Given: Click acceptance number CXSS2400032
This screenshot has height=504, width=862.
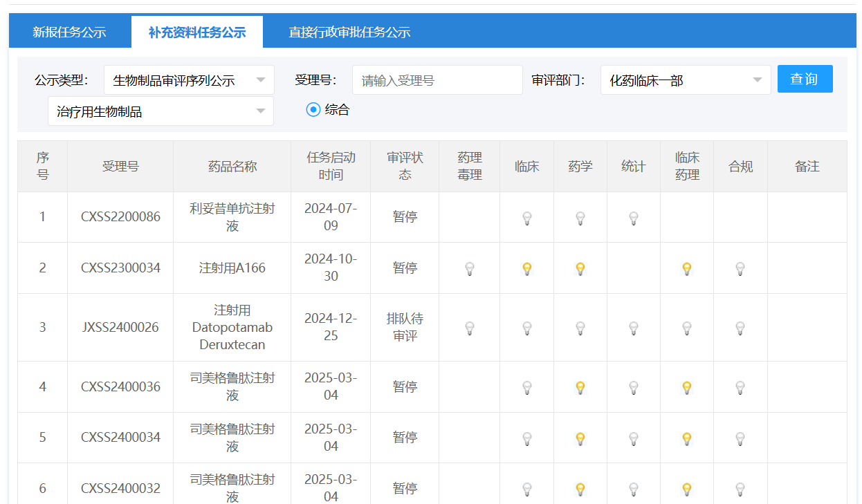Looking at the screenshot, I should click(x=120, y=488).
